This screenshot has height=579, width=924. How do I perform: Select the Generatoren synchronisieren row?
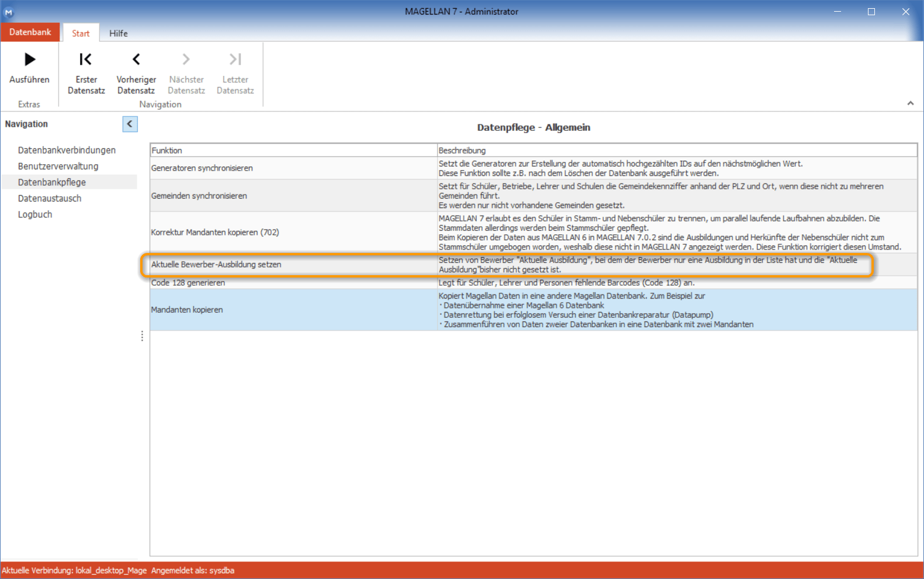[x=533, y=168]
